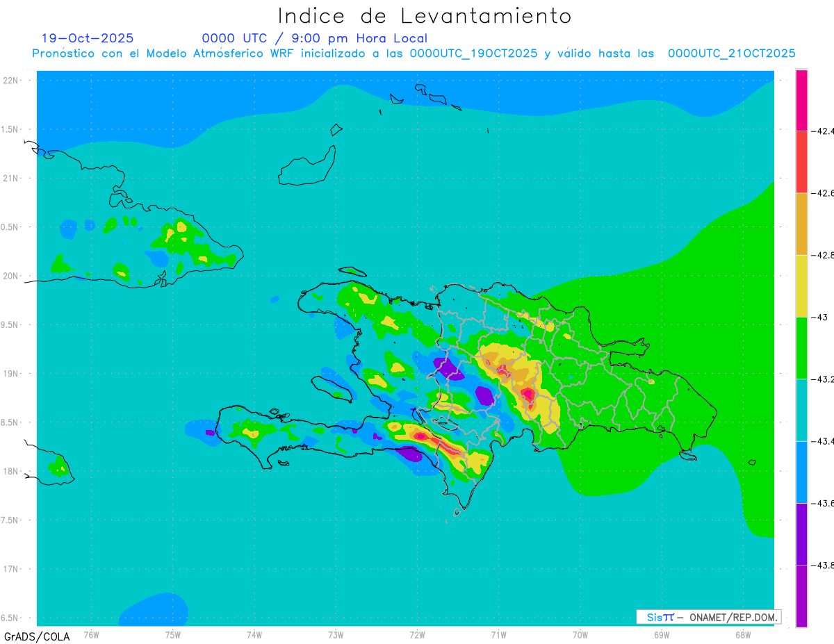Click the legend value '-42.8'
Viewport: 834px width, 644px height.
click(822, 255)
